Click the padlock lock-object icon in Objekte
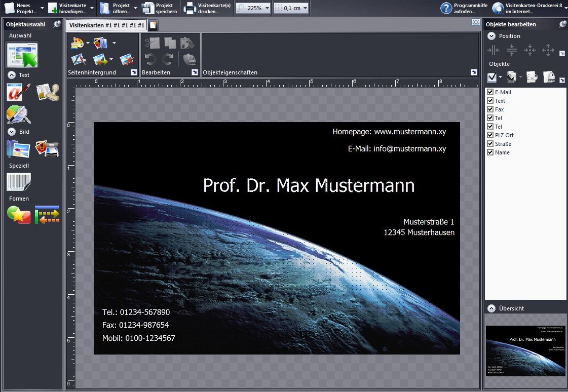 coord(550,77)
